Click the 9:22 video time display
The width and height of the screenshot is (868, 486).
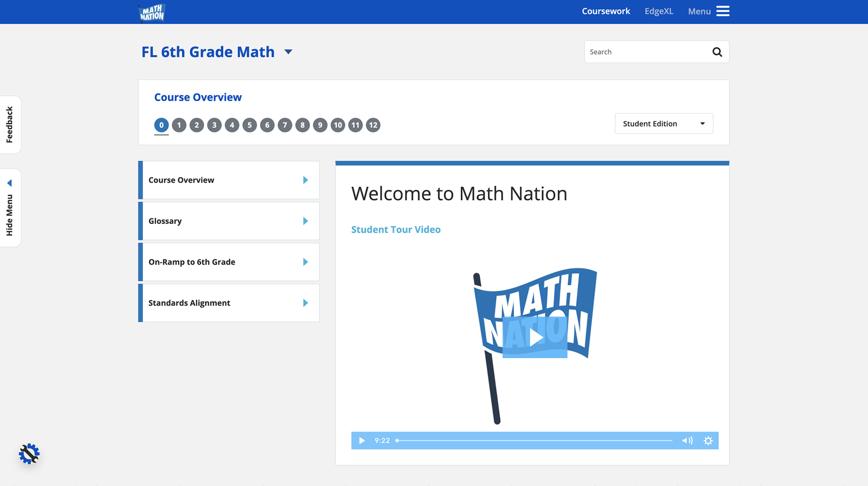coord(382,440)
